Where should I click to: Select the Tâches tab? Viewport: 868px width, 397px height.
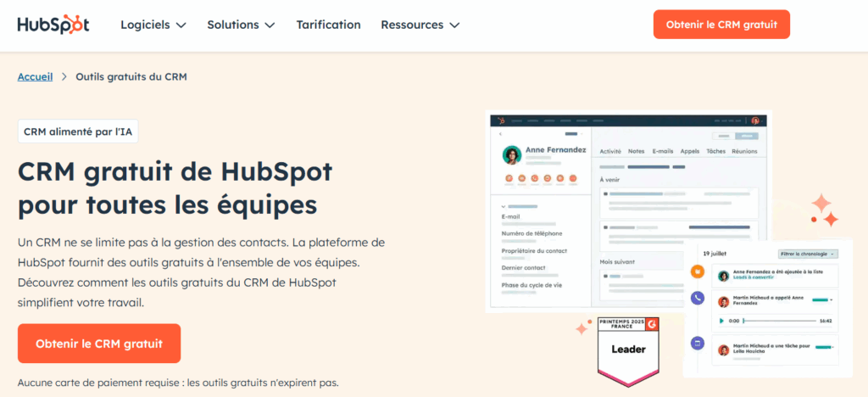coord(715,151)
